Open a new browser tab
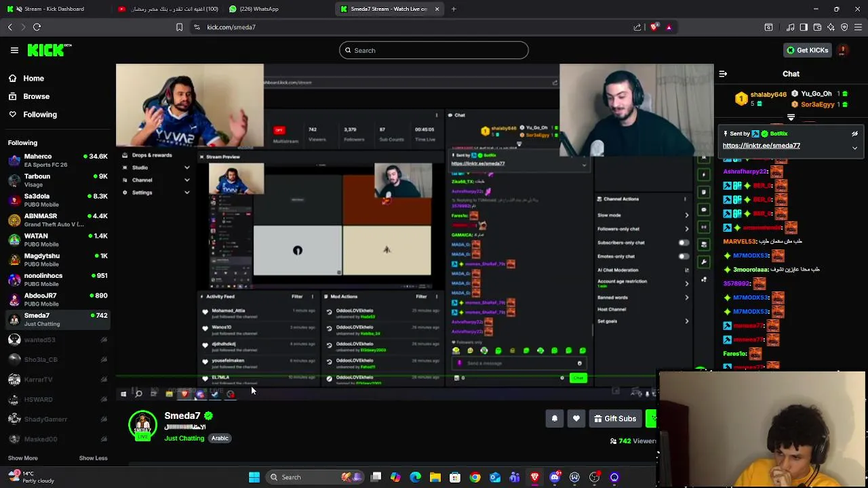The width and height of the screenshot is (868, 488). point(454,9)
